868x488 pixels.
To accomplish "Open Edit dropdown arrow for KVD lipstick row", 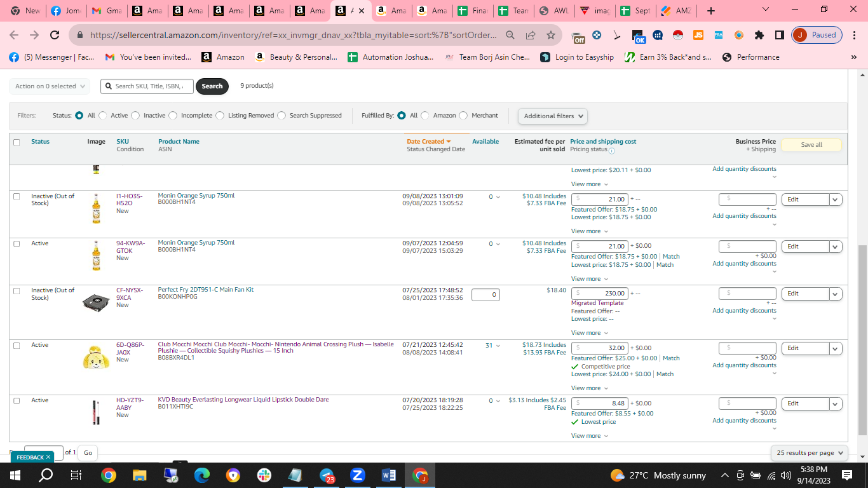I will tap(836, 403).
